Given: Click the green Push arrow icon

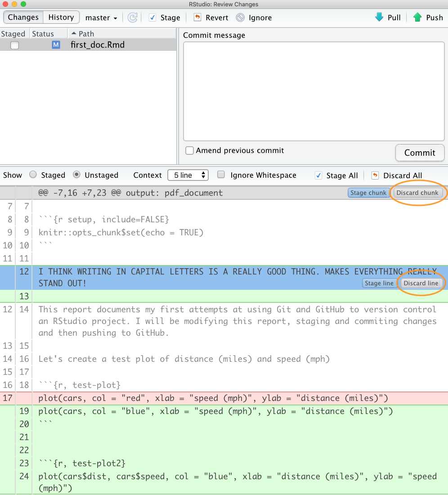Looking at the screenshot, I should [417, 17].
